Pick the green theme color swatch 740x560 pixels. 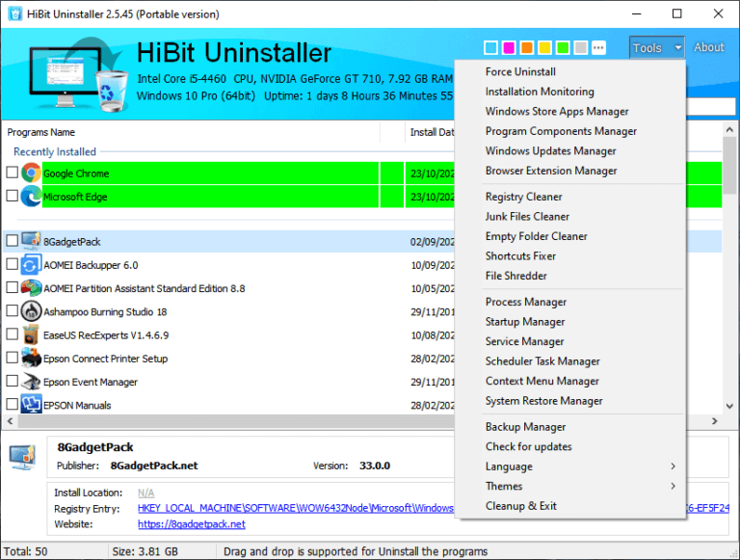(x=563, y=47)
